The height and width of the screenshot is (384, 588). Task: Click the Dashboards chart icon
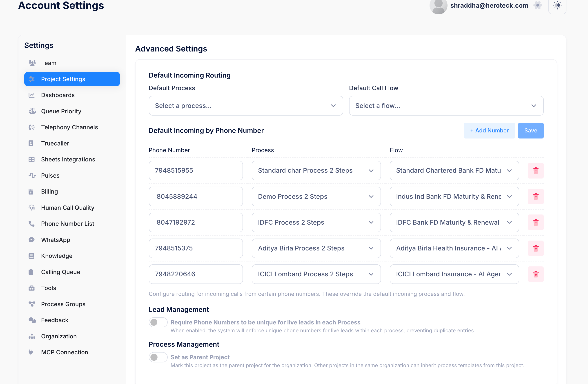[32, 95]
